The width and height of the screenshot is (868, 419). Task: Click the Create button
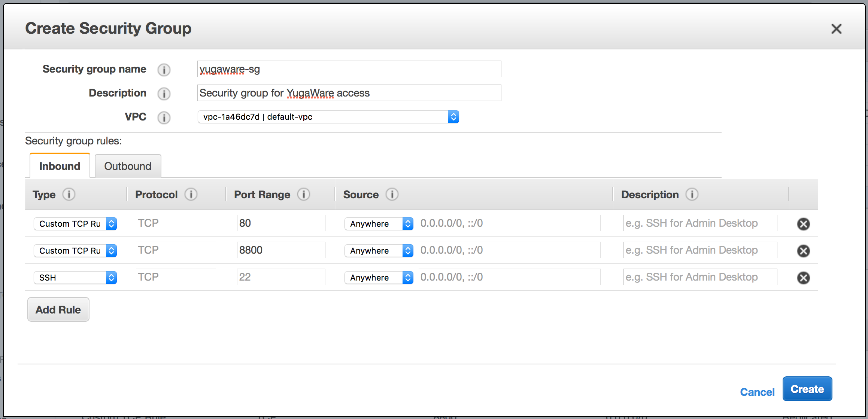[x=807, y=389]
